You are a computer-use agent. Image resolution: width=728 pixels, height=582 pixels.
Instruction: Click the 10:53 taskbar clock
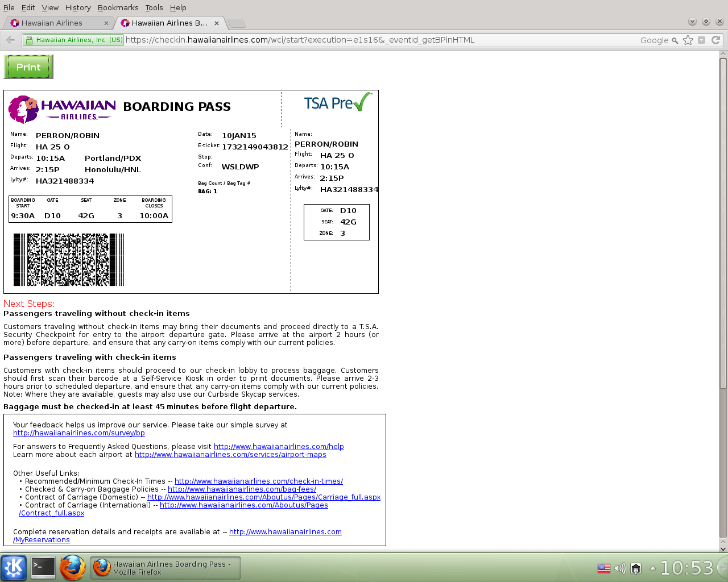click(686, 568)
